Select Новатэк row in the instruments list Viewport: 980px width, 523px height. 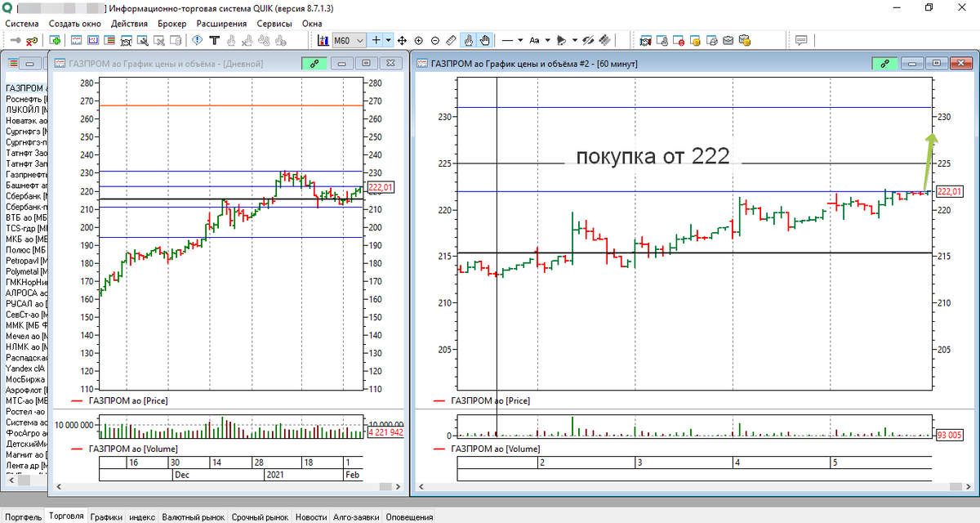[26, 120]
